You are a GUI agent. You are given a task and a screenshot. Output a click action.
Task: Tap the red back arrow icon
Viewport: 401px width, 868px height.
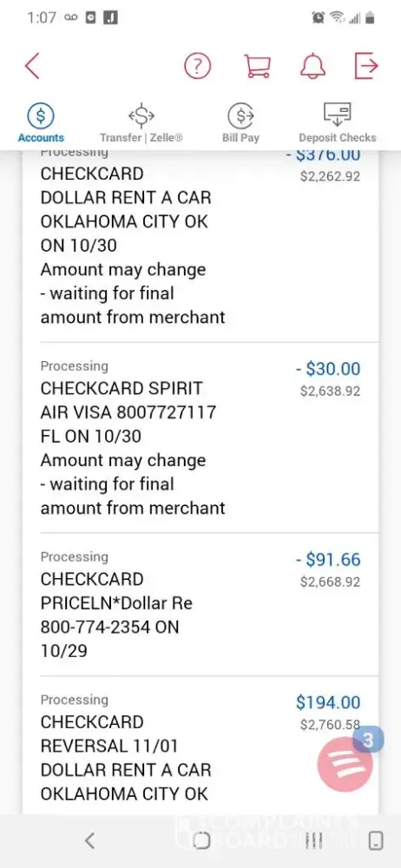(32, 67)
